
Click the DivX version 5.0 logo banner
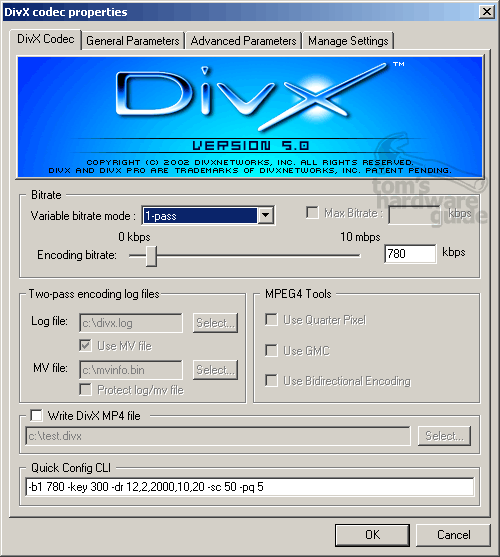click(x=250, y=117)
